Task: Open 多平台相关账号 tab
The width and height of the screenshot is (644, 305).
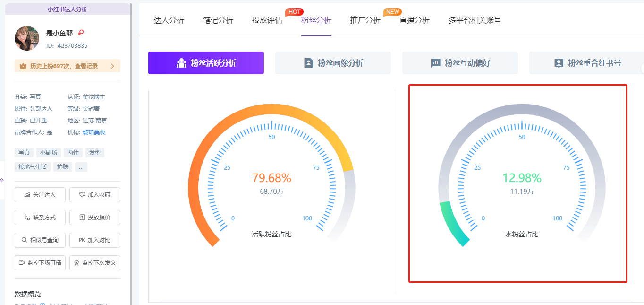Action: click(x=475, y=20)
